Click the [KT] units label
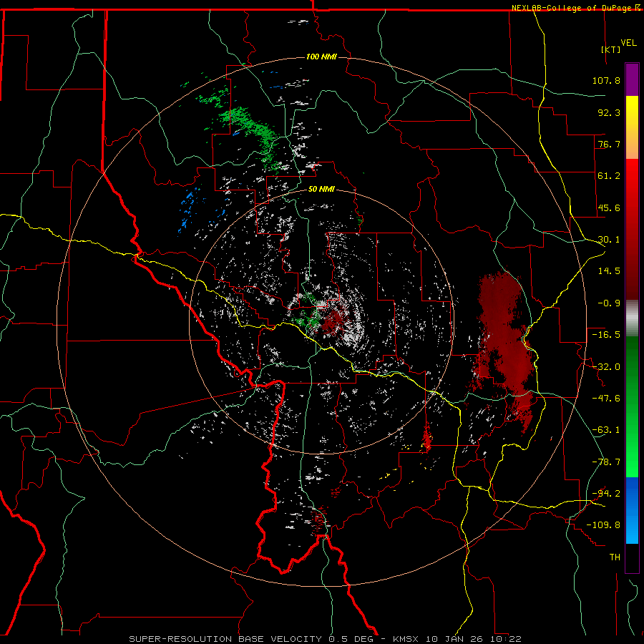644x644 pixels. click(x=610, y=49)
